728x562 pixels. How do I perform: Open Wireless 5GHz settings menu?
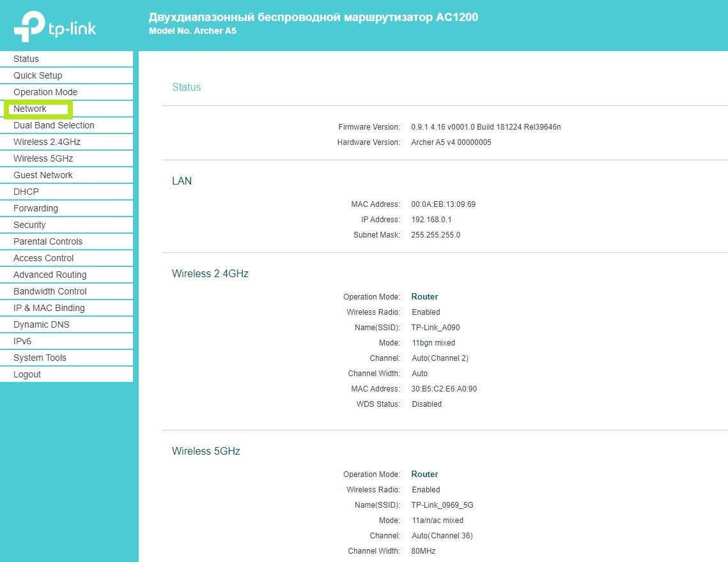point(43,158)
